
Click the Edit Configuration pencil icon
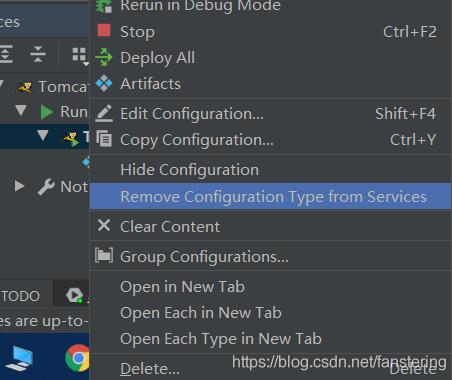click(x=104, y=113)
